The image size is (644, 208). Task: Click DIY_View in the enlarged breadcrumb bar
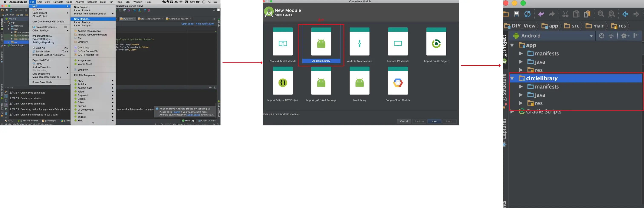pos(520,26)
